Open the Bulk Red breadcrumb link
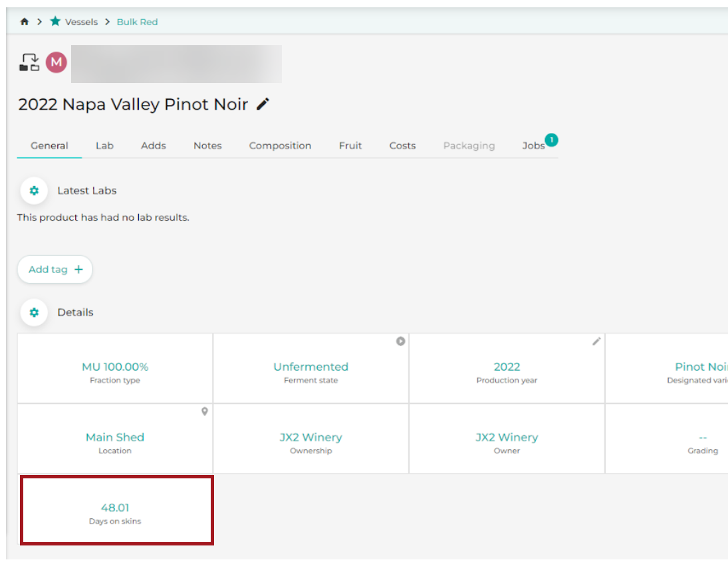This screenshot has height=582, width=728. [x=137, y=22]
